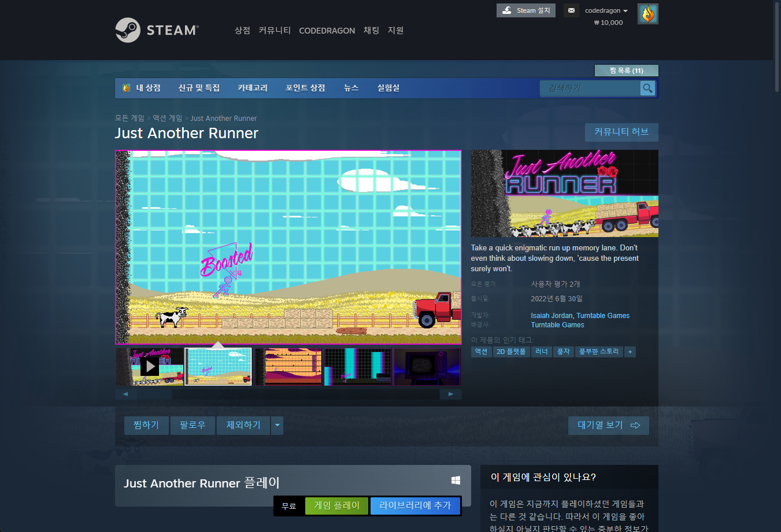The width and height of the screenshot is (781, 532).
Task: Open the 커뮤니티 허브 button
Action: pyautogui.click(x=621, y=132)
